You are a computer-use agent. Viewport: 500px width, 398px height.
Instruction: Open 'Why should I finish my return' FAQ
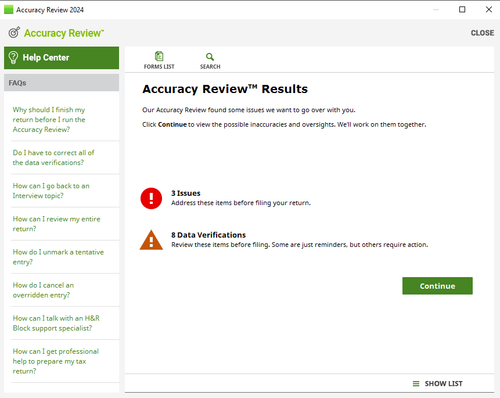click(x=49, y=120)
